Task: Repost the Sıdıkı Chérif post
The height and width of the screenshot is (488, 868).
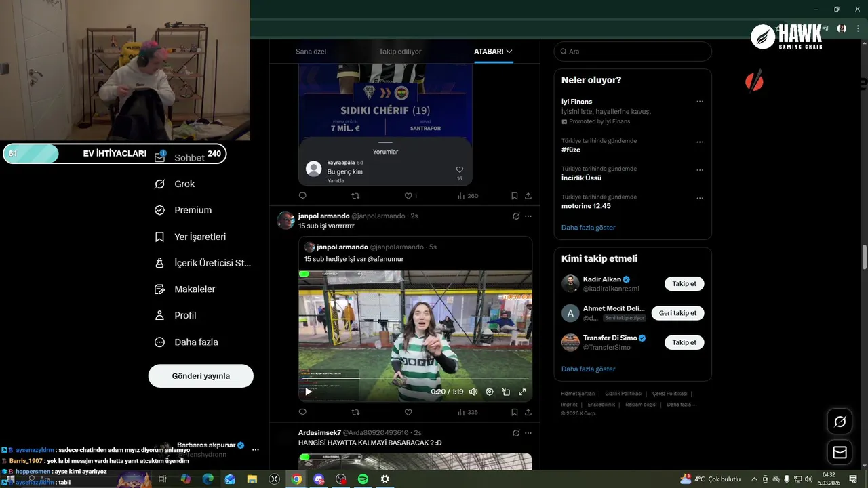Action: point(355,196)
